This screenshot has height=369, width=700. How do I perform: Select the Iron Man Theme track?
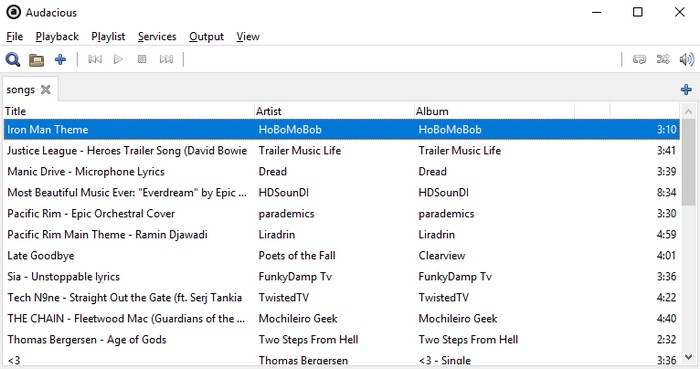coord(342,129)
